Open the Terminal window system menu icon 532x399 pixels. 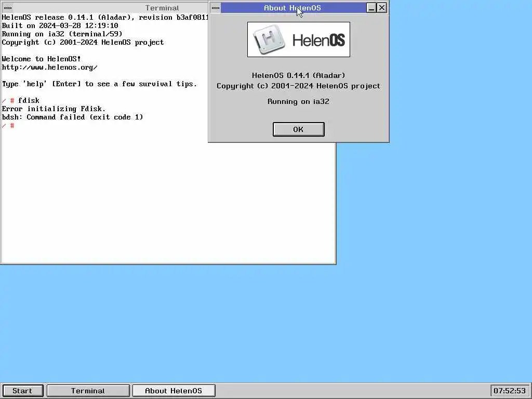(x=7, y=8)
